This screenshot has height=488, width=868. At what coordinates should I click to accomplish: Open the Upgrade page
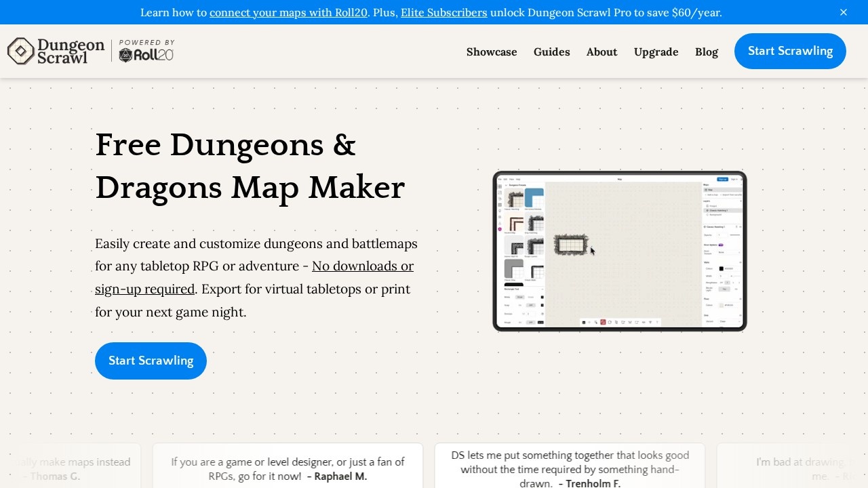click(x=656, y=52)
